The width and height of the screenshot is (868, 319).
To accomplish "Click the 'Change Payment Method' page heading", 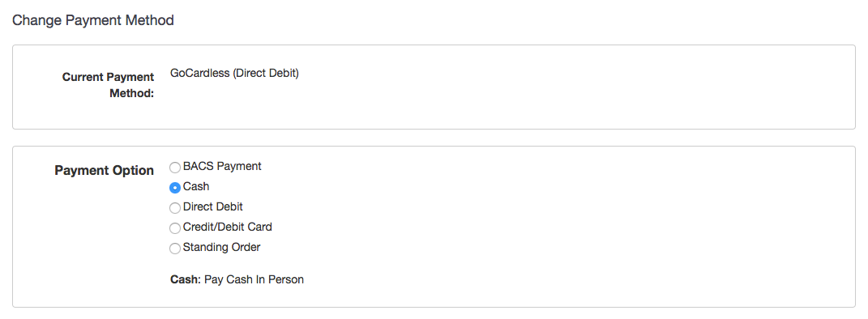I will coord(93,20).
